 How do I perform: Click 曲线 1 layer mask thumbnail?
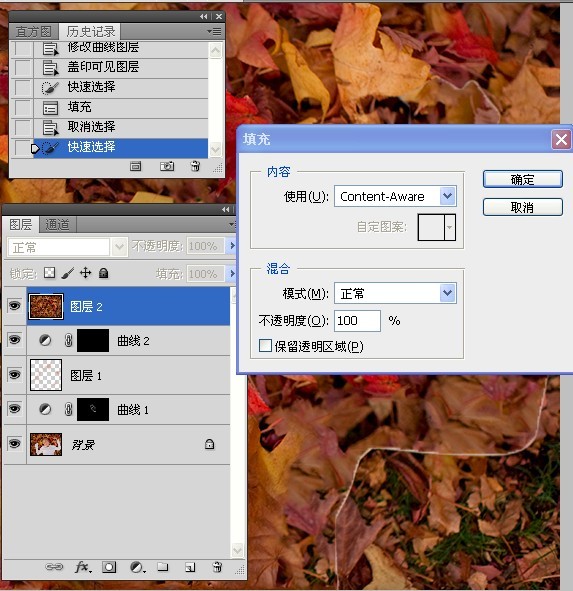[x=93, y=409]
